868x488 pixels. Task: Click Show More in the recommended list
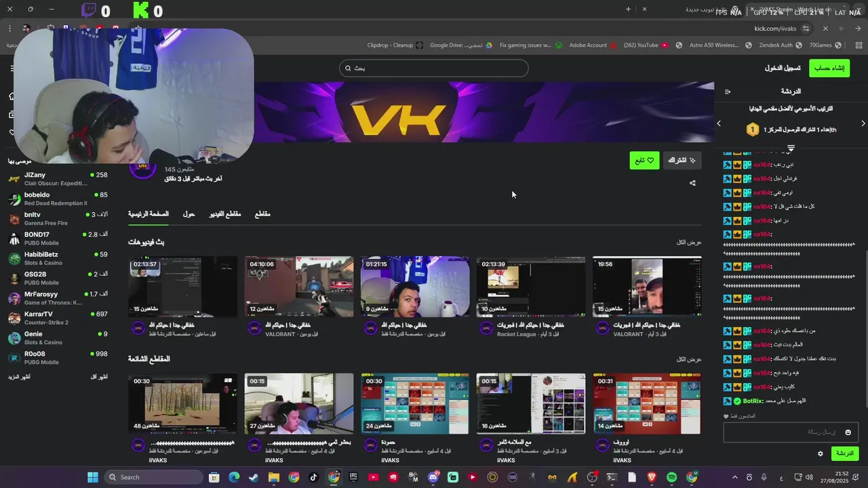coord(20,377)
